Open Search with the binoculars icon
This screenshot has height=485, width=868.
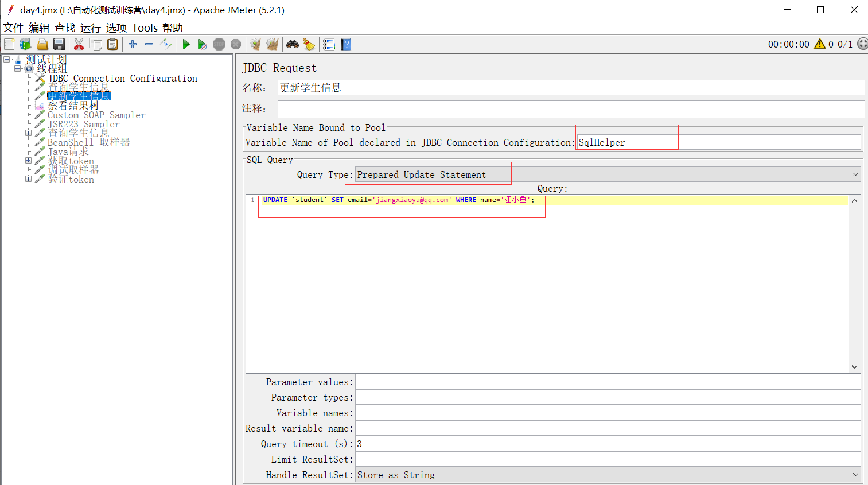point(293,44)
